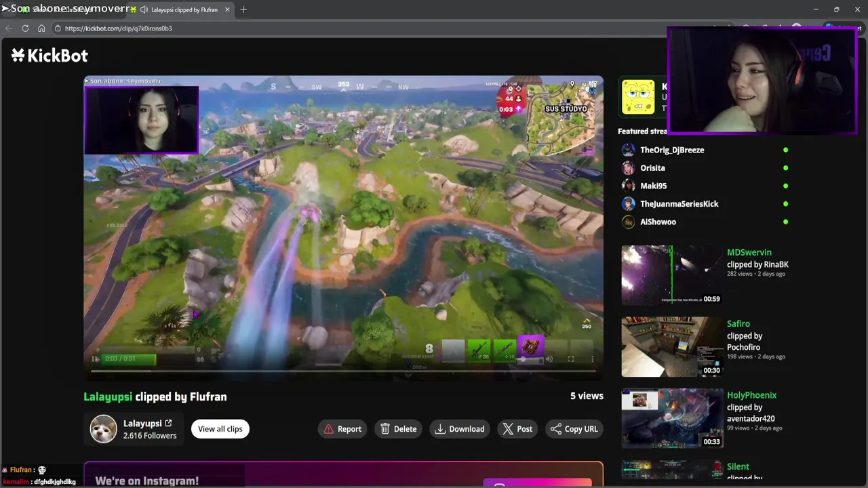Click HolyPhoenix channel name
This screenshot has height=488, width=868.
pos(751,395)
